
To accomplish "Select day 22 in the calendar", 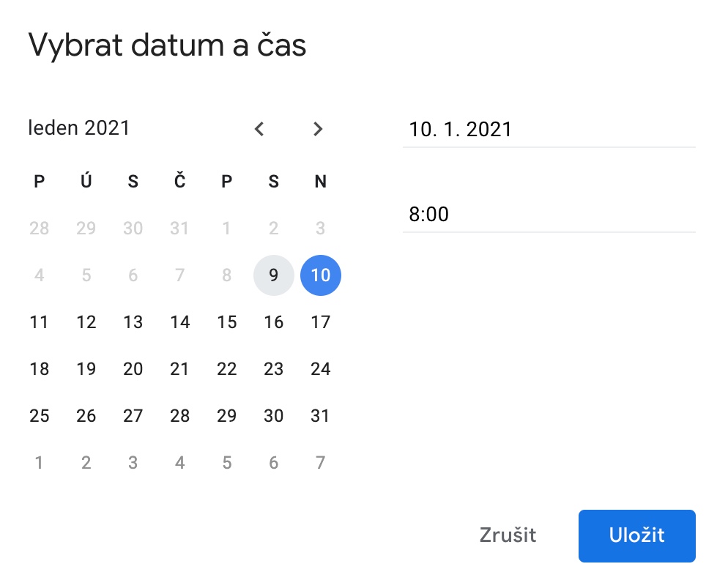I will (227, 369).
